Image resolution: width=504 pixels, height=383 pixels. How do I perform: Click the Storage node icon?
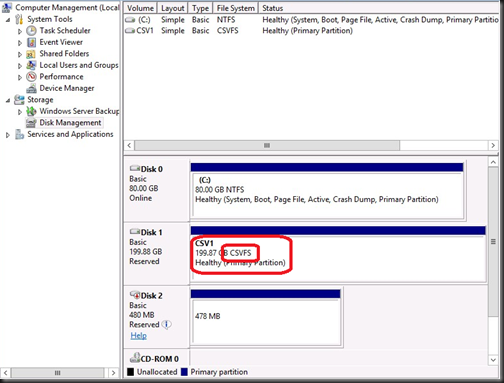point(19,100)
